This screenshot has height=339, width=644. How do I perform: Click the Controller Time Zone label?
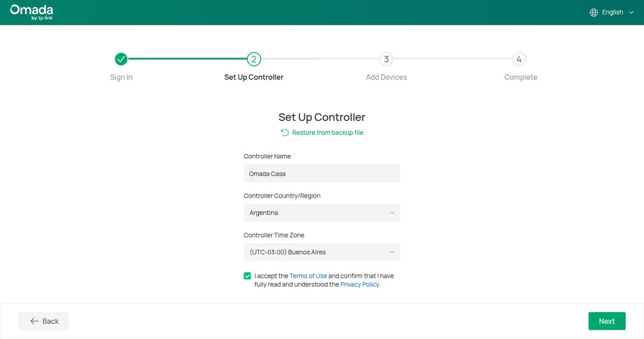click(x=274, y=235)
